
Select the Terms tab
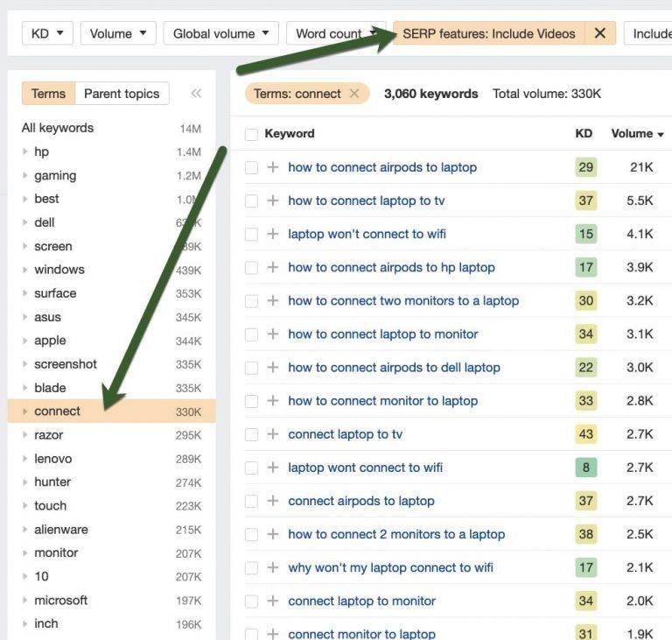(48, 94)
